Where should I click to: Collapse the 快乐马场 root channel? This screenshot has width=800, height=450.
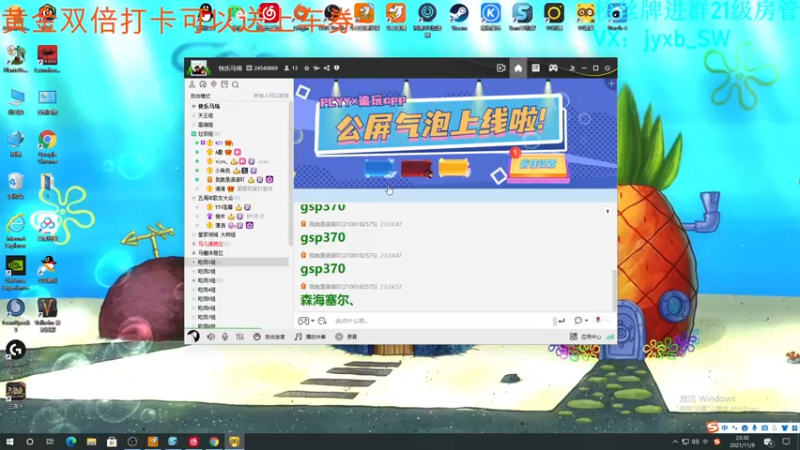click(194, 106)
